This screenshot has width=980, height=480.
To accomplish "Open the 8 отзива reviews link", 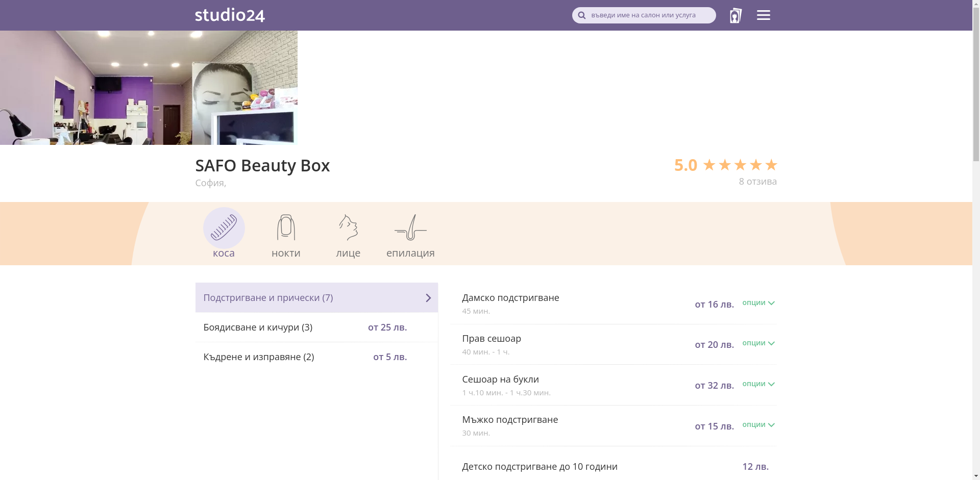I will [757, 182].
